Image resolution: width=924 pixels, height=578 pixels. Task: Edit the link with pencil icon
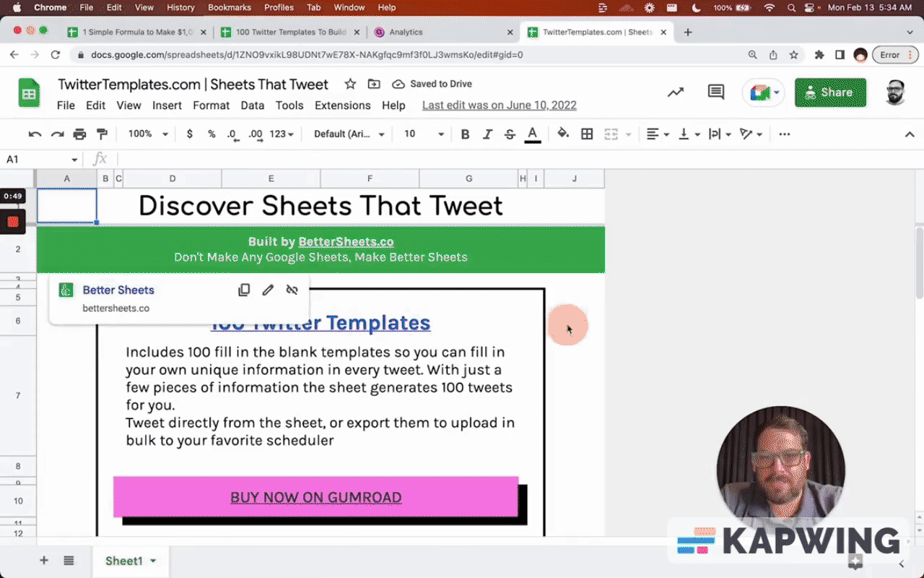click(268, 290)
